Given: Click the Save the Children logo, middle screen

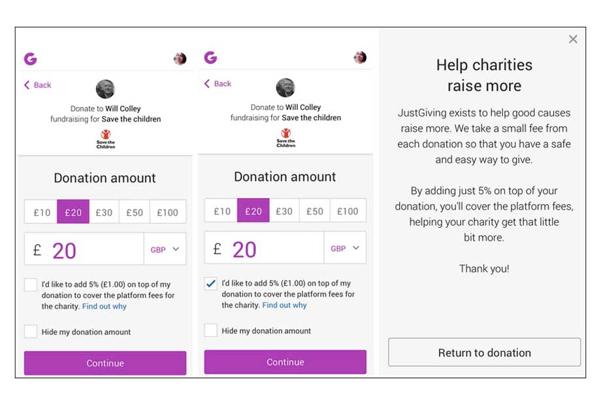Looking at the screenshot, I should tap(285, 139).
